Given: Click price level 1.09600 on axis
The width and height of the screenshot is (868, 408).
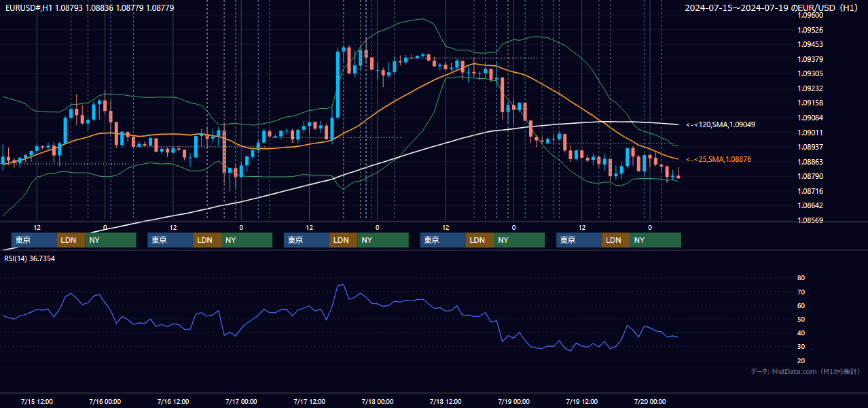Looking at the screenshot, I should coord(810,15).
